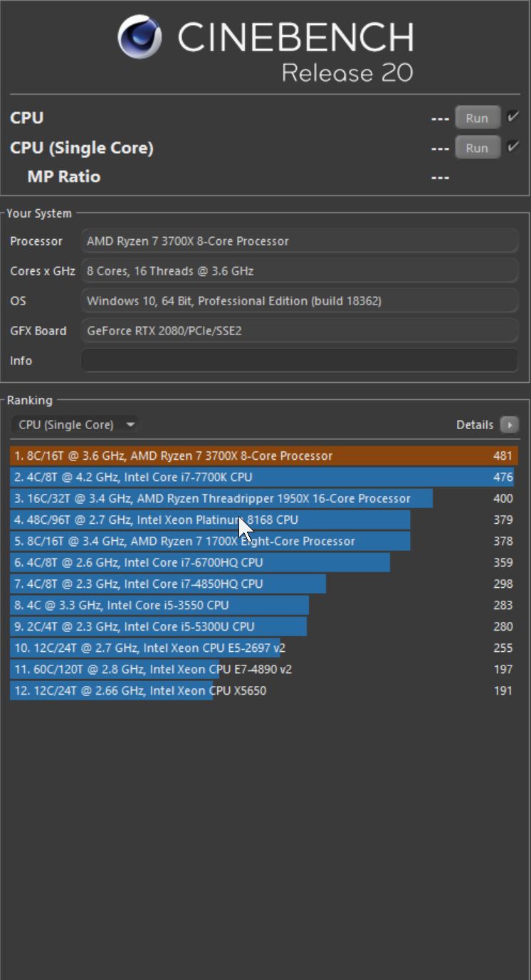Click the CPU label at top
531x980 pixels.
27,118
